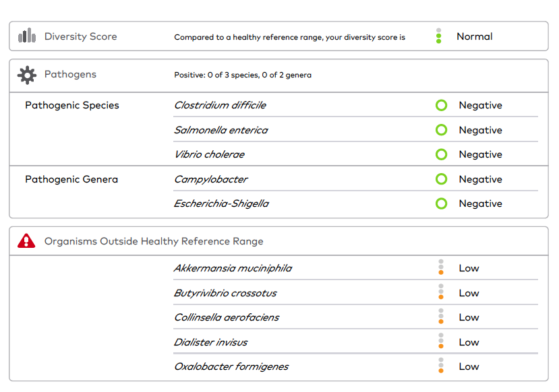
Task: Click the orange level indicator for Butyrivibrio crossotus
Action: [441, 292]
